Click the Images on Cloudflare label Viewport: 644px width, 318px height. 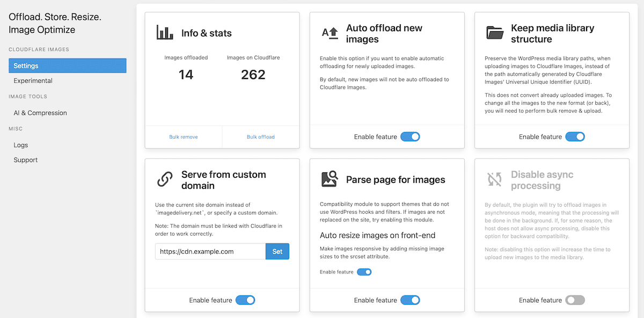253,57
